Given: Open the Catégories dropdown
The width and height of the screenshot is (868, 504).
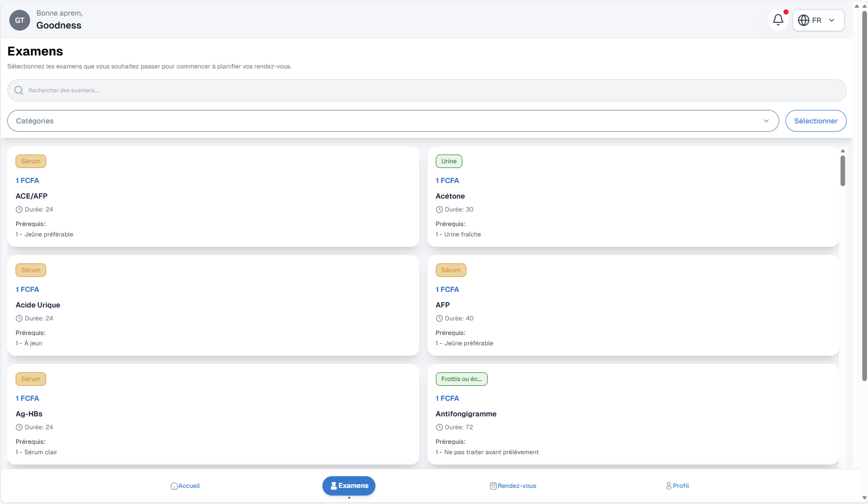Looking at the screenshot, I should point(393,121).
